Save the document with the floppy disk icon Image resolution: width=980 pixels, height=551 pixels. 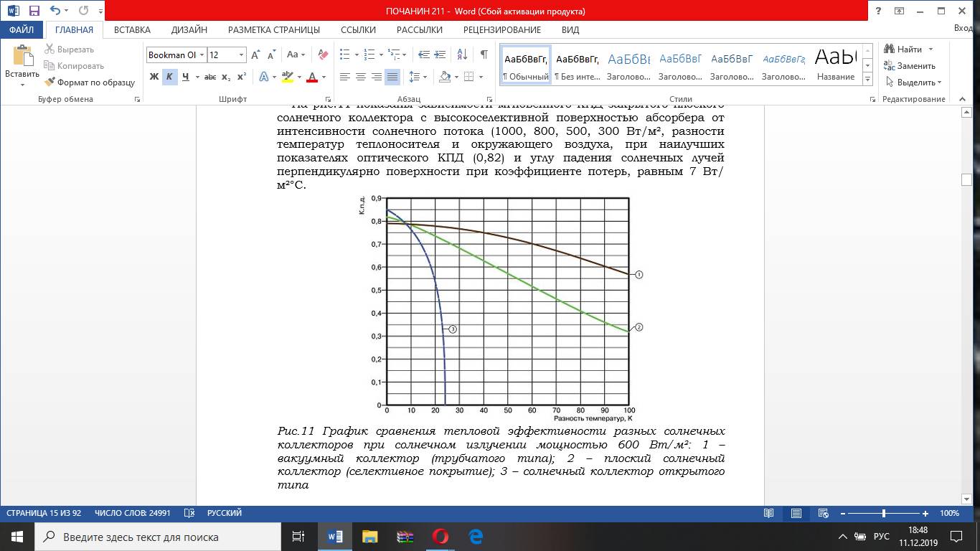tap(34, 11)
